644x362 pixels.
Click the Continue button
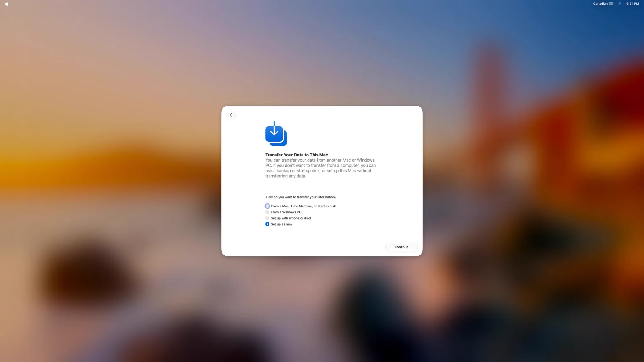coord(401,247)
